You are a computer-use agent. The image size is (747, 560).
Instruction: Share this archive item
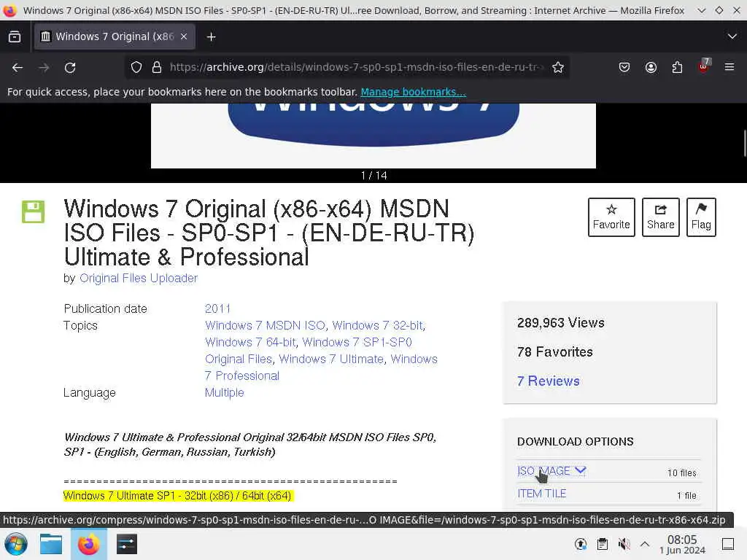click(x=661, y=217)
